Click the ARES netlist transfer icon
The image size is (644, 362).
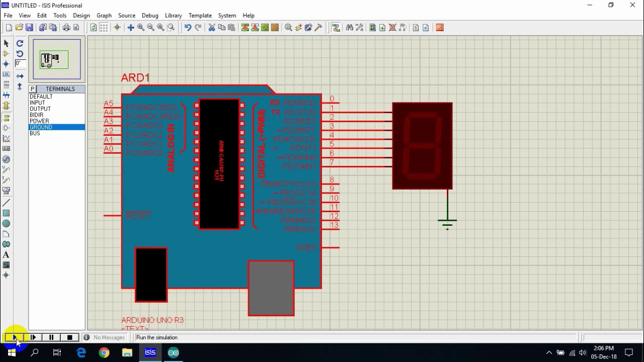coord(440,28)
